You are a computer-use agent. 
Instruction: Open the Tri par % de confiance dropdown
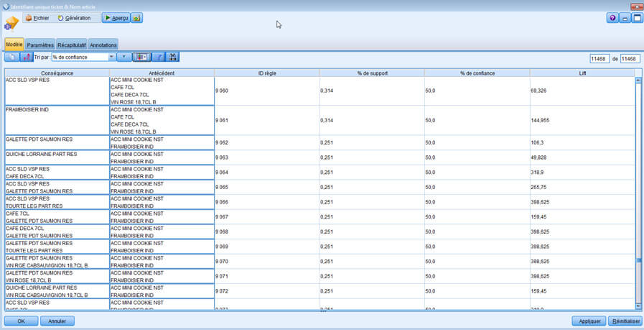pyautogui.click(x=83, y=58)
